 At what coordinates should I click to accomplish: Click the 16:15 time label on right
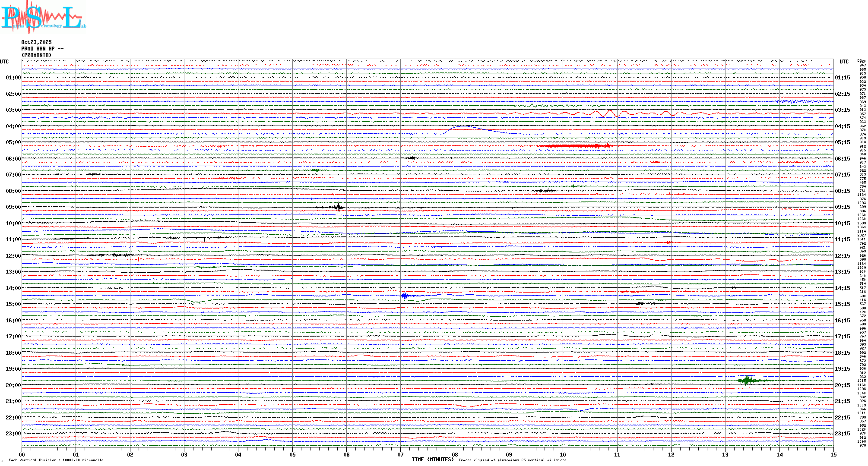pos(842,321)
